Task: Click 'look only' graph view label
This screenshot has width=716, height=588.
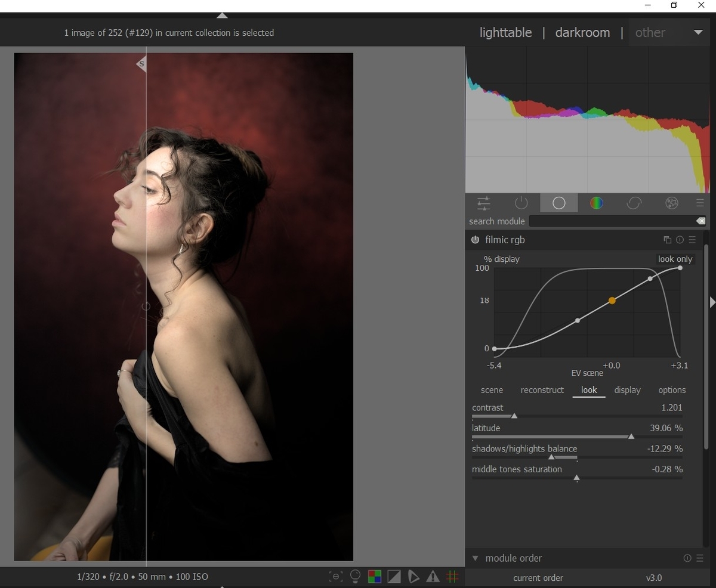Action: [x=675, y=259]
